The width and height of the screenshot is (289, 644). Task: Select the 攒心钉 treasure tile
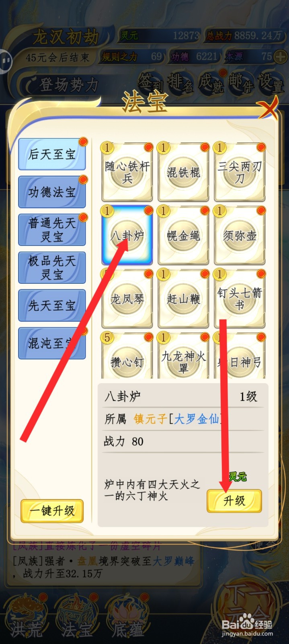127,356
